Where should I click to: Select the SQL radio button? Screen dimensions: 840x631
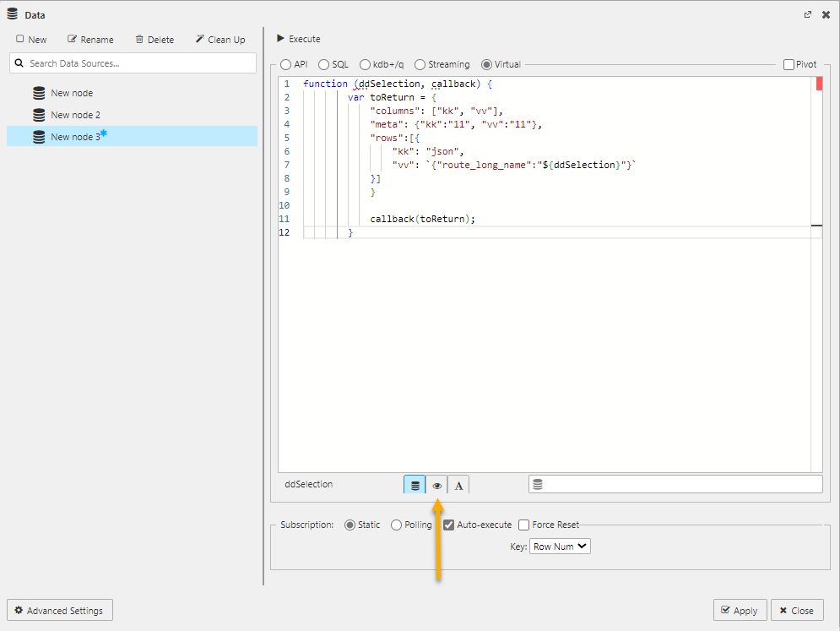[323, 64]
